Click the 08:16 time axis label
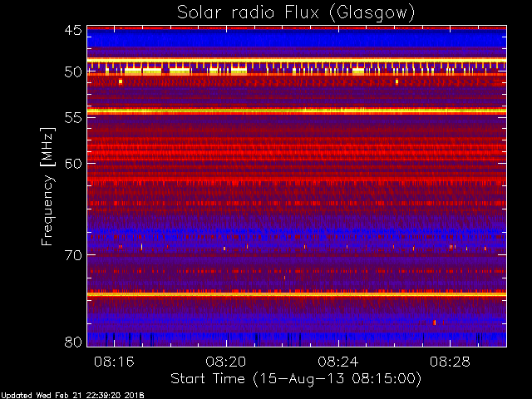Viewport: 532px width, 399px height. (x=114, y=362)
